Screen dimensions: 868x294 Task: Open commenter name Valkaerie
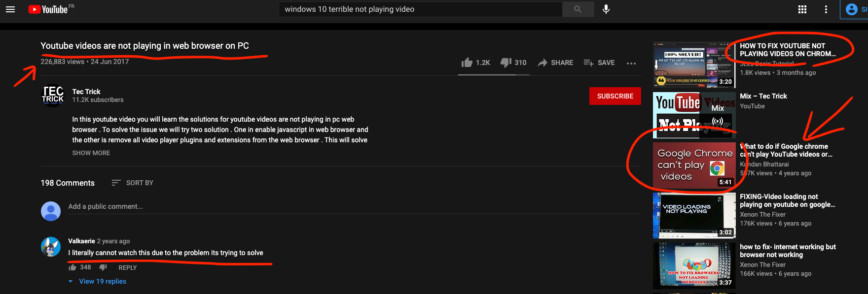pyautogui.click(x=81, y=241)
